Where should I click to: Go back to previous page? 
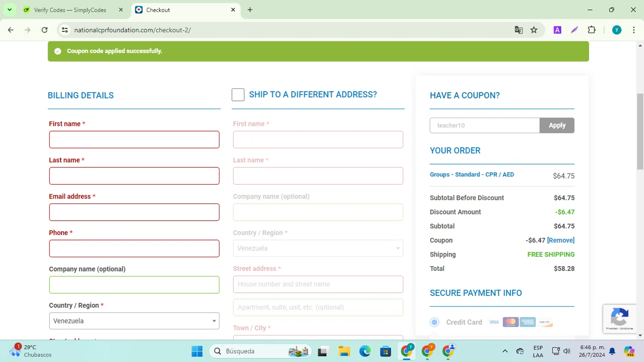pyautogui.click(x=11, y=30)
